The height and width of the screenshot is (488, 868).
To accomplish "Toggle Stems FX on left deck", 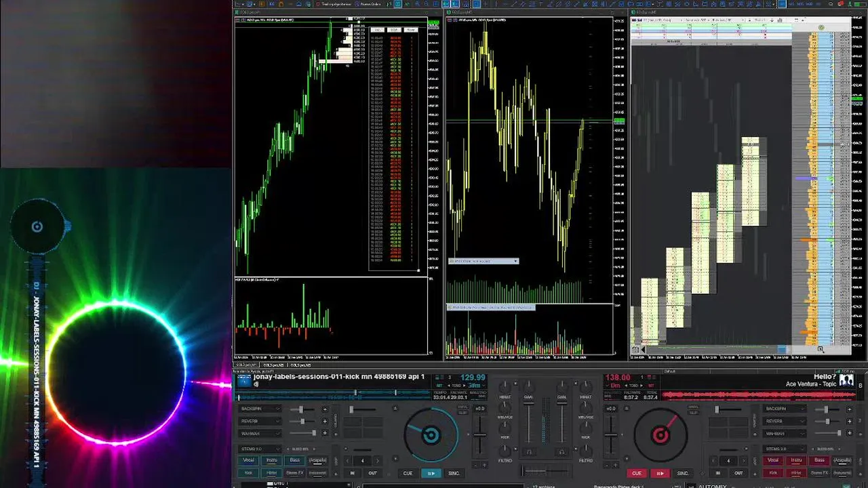I will 295,473.
